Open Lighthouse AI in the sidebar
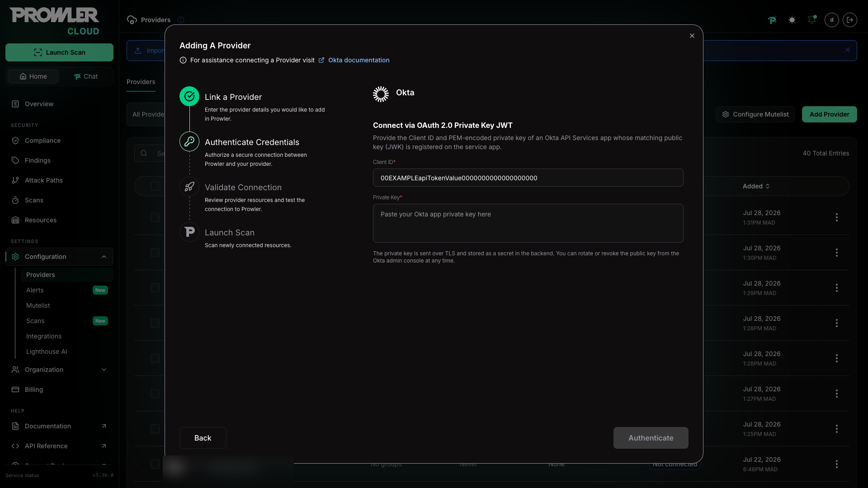The image size is (868, 488). point(67,352)
